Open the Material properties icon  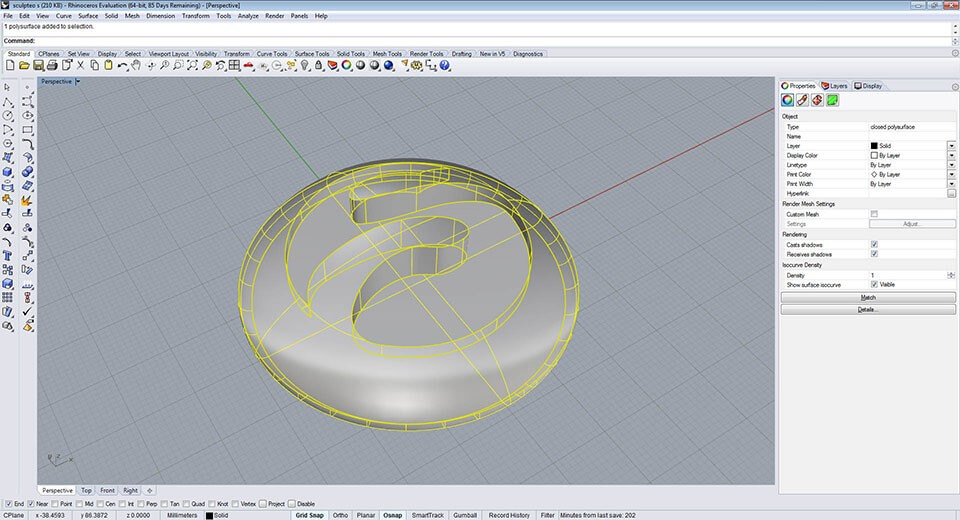point(802,100)
